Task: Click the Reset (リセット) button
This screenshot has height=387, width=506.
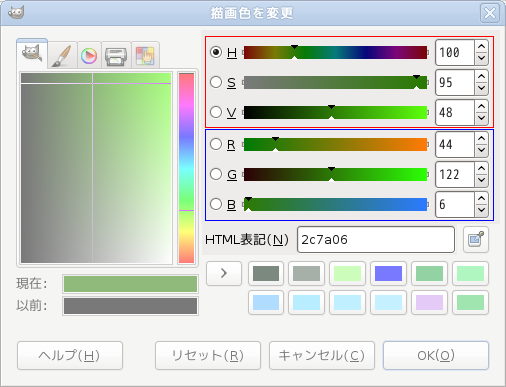Action: tap(208, 355)
